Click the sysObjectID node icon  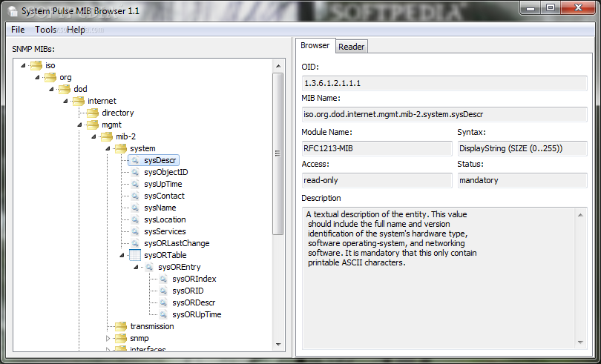(x=135, y=173)
